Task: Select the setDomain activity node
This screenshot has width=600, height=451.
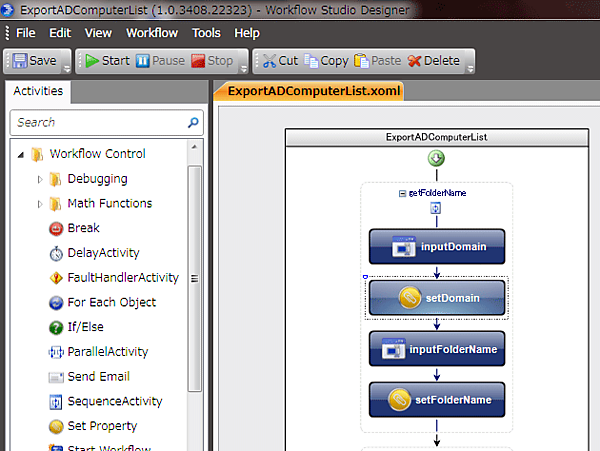Action: pos(437,298)
